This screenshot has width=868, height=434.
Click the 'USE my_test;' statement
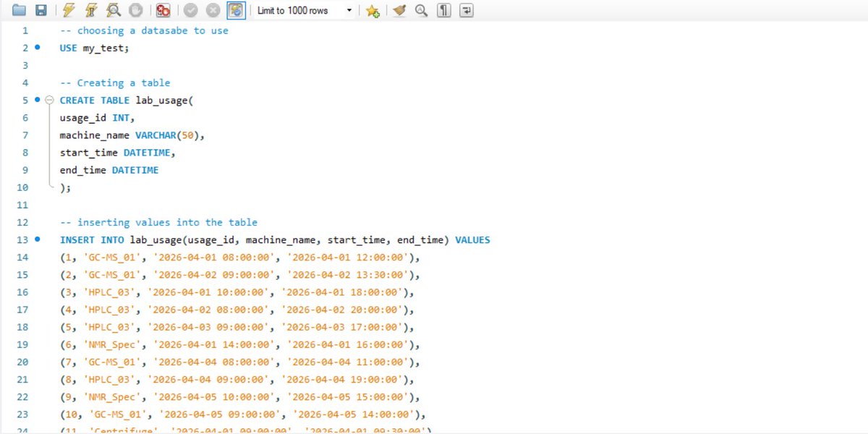(94, 48)
